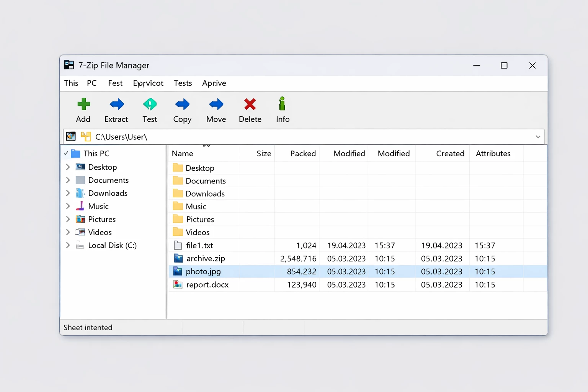
Task: Run Test using the teal diamond icon
Action: [150, 104]
